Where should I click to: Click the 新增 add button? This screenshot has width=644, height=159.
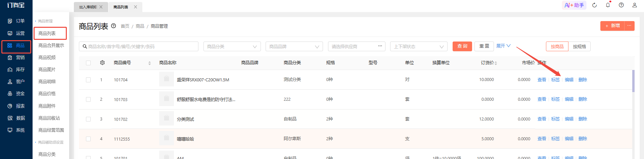pos(612,26)
